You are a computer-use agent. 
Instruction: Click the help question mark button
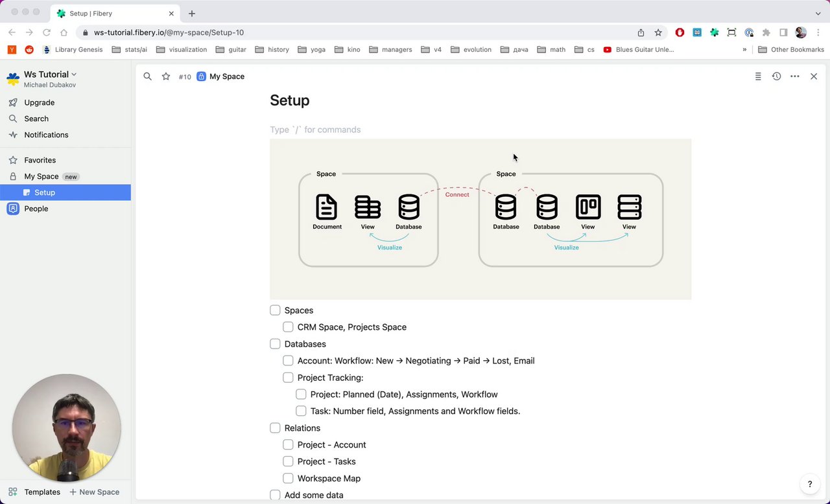pyautogui.click(x=810, y=484)
